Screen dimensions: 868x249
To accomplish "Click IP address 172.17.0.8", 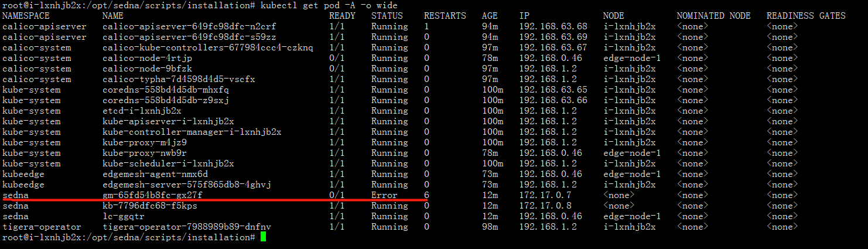I will click(545, 206).
